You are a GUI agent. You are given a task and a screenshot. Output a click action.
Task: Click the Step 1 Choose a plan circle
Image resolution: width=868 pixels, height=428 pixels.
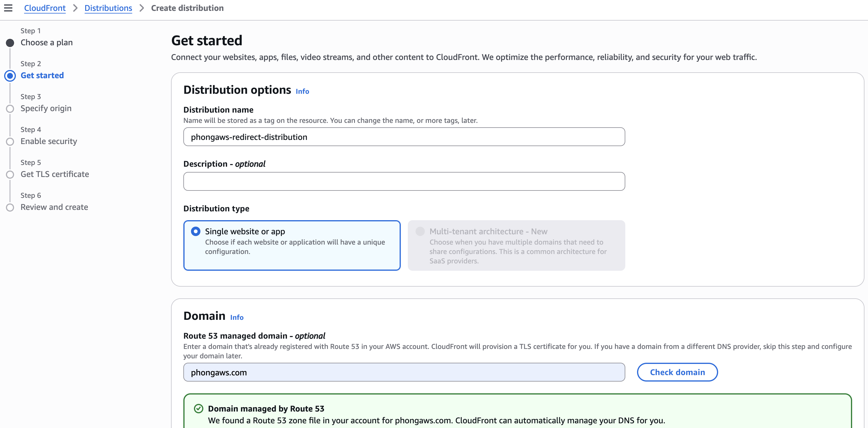10,43
